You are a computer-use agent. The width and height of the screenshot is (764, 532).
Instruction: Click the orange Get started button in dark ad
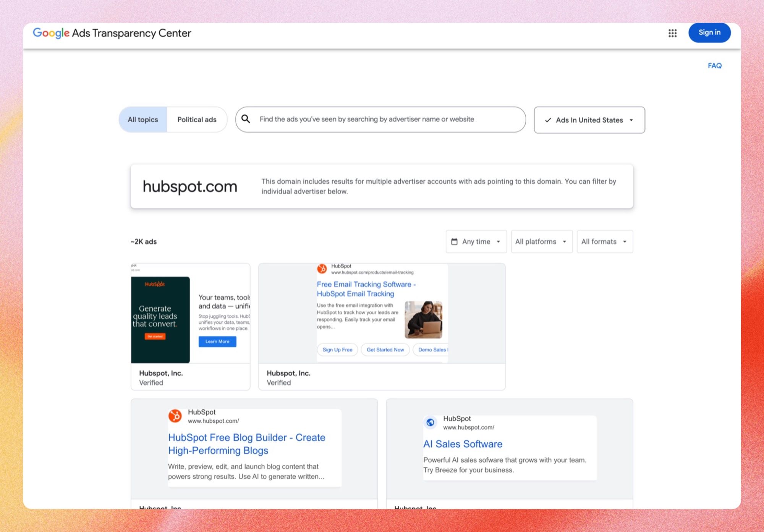pos(155,336)
